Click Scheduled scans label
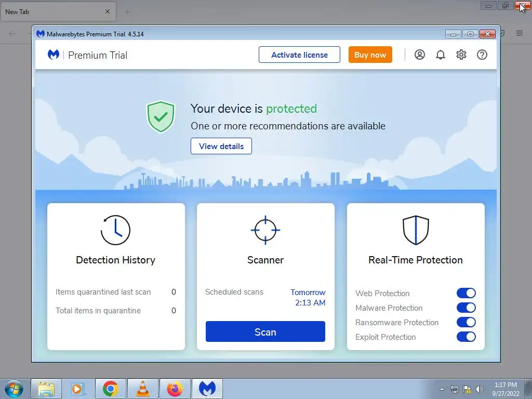 [234, 292]
